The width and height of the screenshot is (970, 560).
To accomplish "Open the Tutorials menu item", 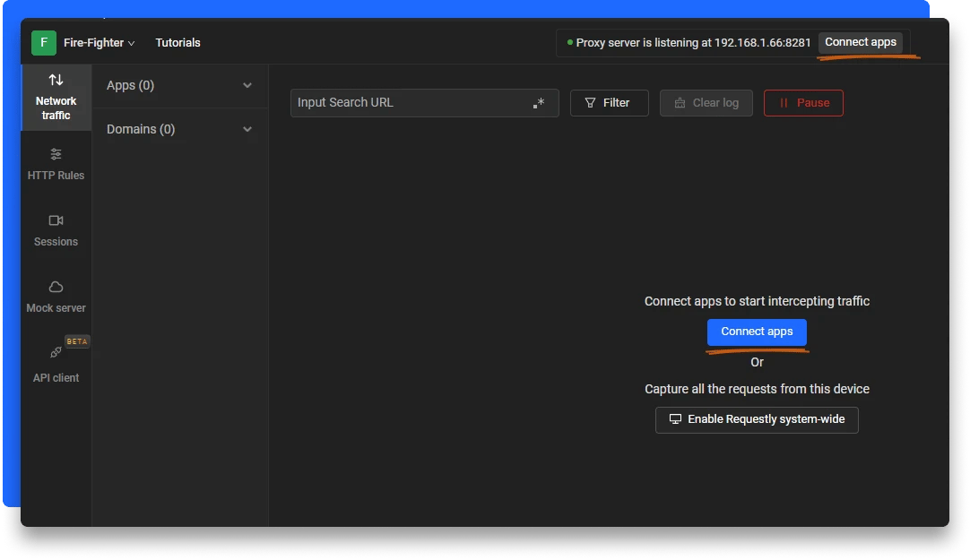I will tap(178, 43).
